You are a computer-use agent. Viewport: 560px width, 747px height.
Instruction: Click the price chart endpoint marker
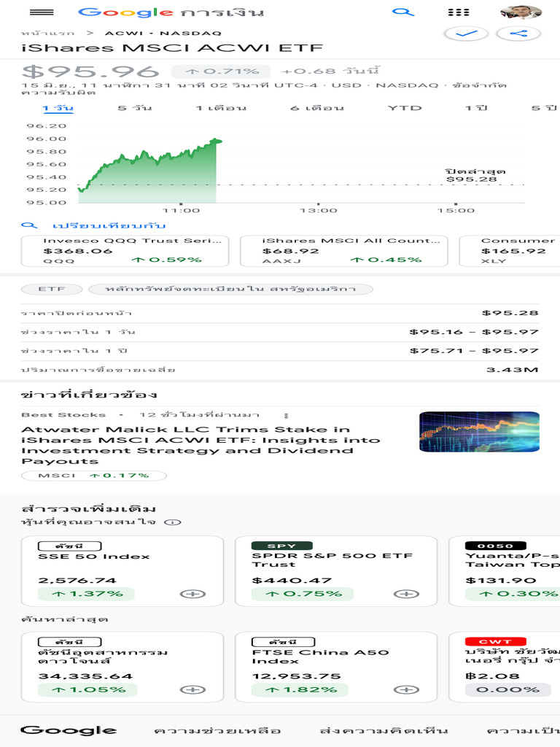click(216, 141)
